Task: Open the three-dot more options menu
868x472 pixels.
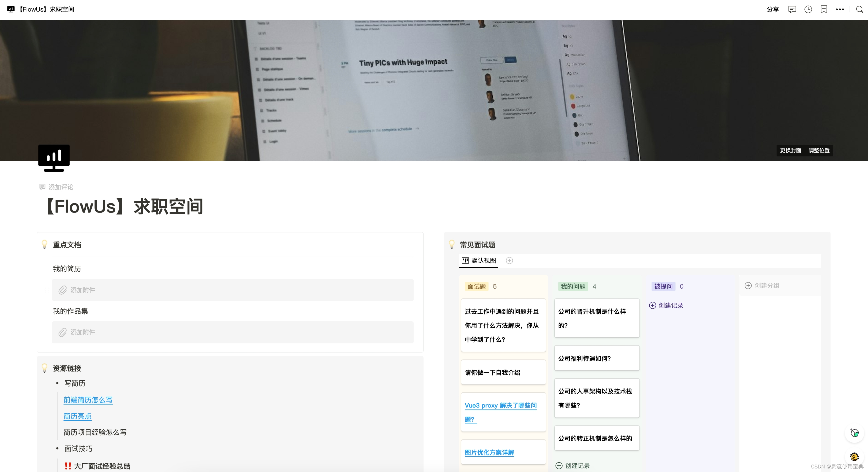Action: tap(840, 9)
